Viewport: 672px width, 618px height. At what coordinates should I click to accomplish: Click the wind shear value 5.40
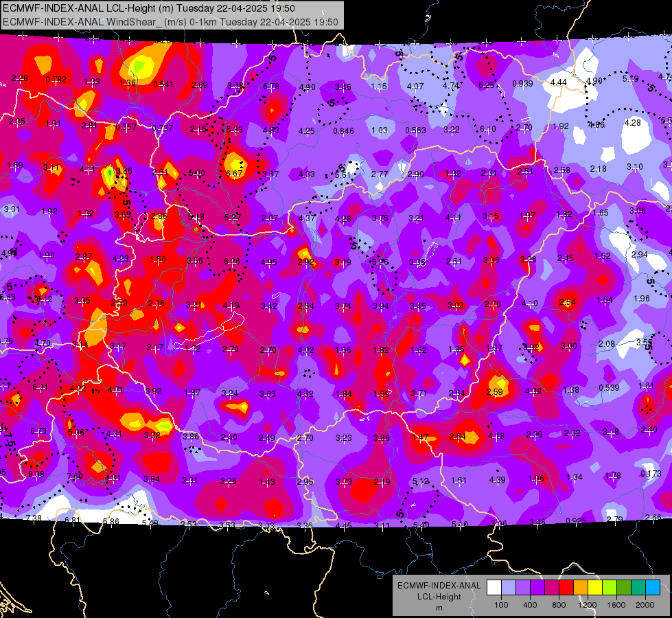[x=421, y=525]
